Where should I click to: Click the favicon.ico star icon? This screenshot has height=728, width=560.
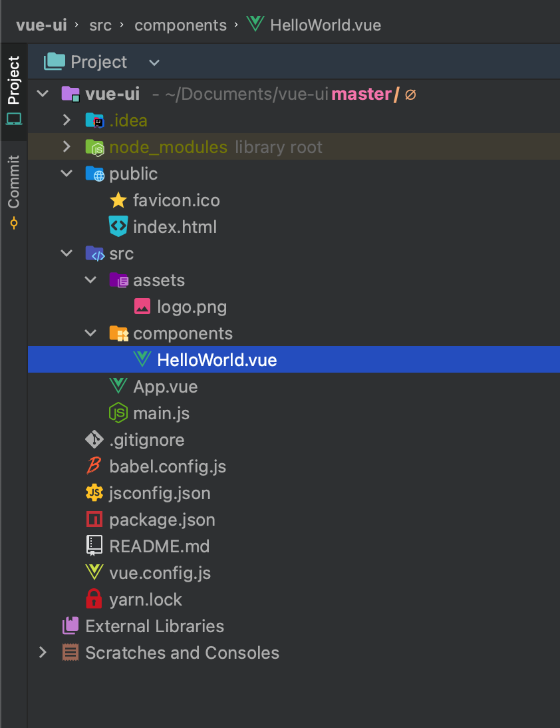(118, 200)
